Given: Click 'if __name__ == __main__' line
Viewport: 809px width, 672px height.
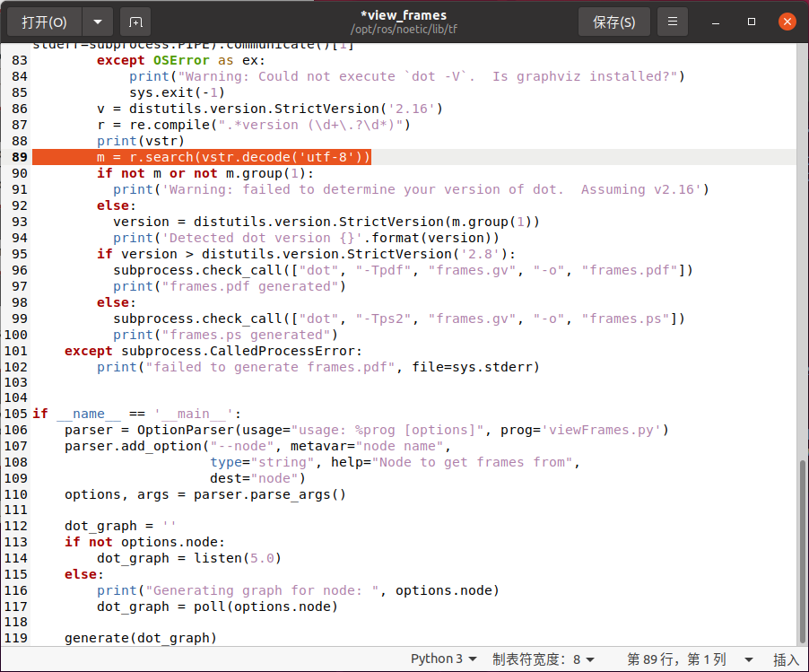Looking at the screenshot, I should click(136, 414).
